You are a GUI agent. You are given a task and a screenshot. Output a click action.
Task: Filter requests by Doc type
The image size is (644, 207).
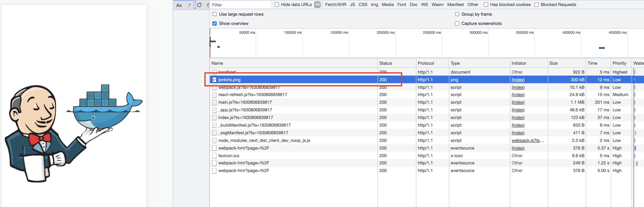click(x=414, y=4)
